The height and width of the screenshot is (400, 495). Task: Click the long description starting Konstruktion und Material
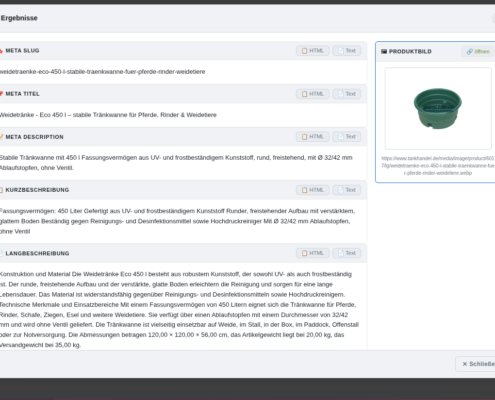click(179, 309)
